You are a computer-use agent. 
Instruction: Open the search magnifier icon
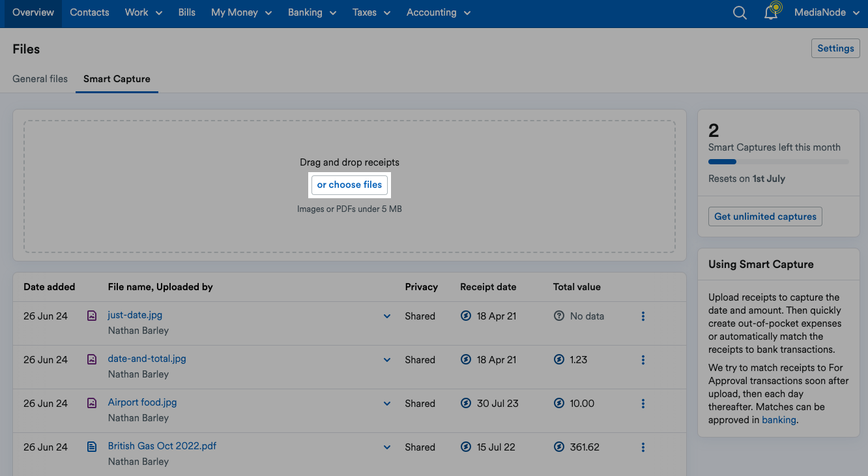click(740, 12)
